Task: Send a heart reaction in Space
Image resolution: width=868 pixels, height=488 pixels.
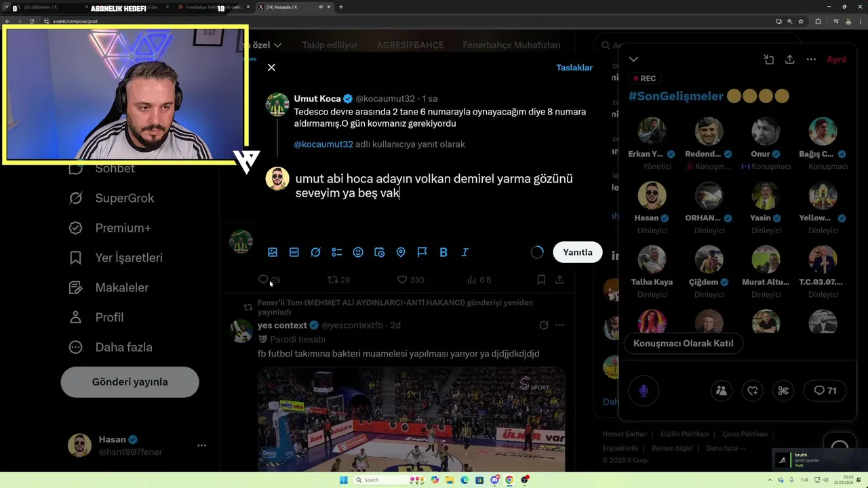Action: click(x=753, y=391)
